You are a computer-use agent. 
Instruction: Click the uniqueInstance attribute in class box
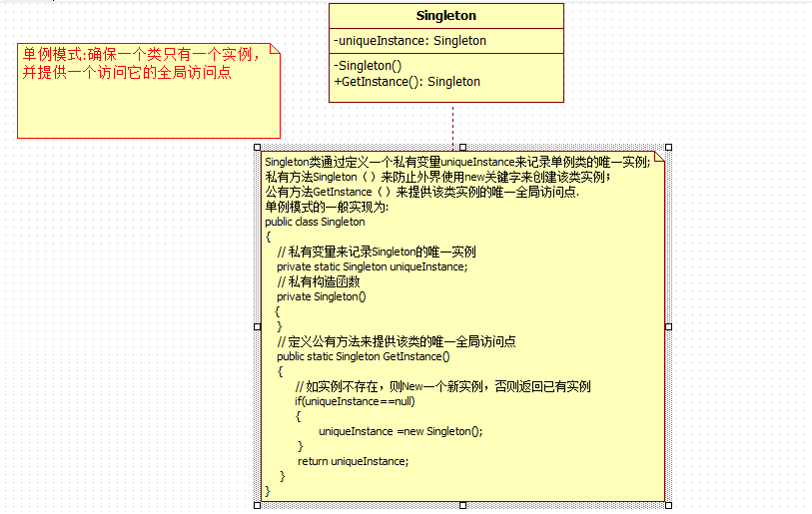[x=409, y=41]
